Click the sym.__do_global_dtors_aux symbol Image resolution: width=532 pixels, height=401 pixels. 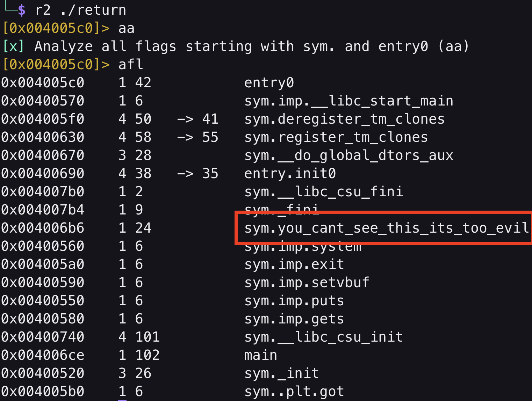pos(348,155)
